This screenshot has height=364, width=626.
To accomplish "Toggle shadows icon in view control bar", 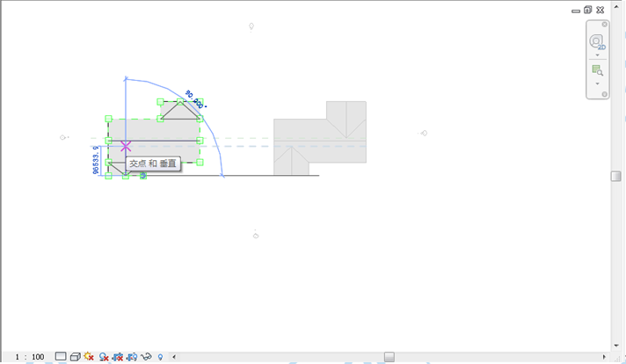I will pyautogui.click(x=104, y=357).
